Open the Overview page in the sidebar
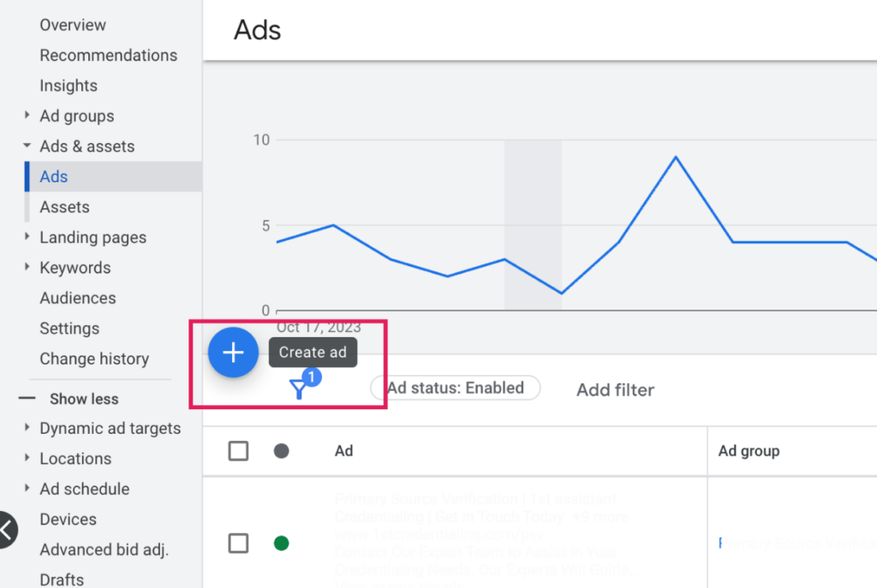The width and height of the screenshot is (877, 588). coord(73,25)
